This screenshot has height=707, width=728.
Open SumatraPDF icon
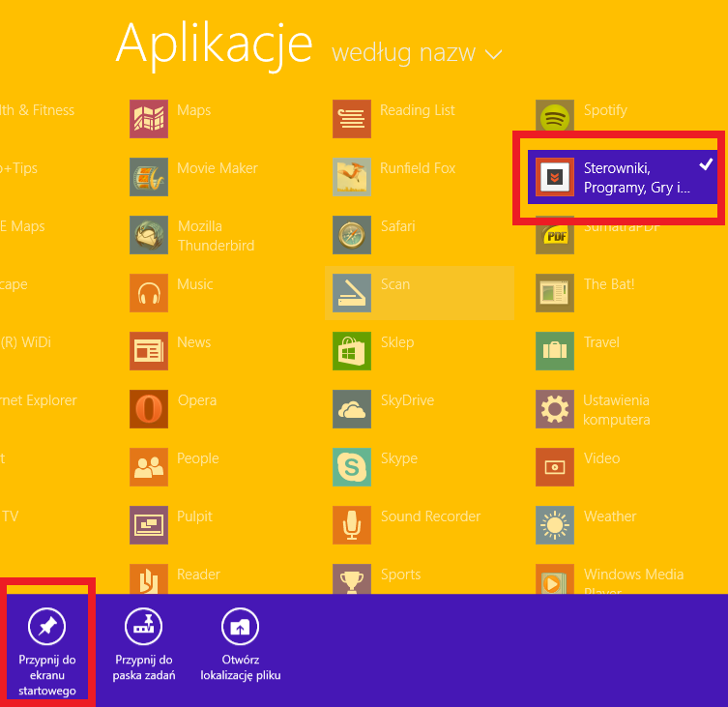[x=554, y=238]
